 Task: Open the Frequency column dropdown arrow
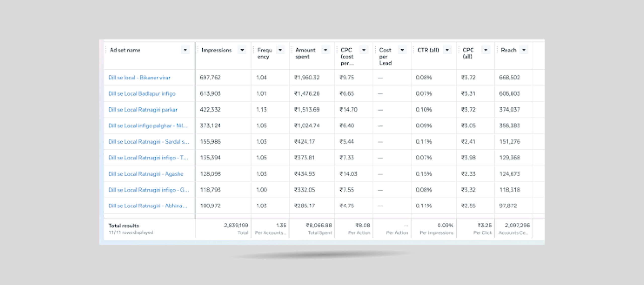(280, 50)
